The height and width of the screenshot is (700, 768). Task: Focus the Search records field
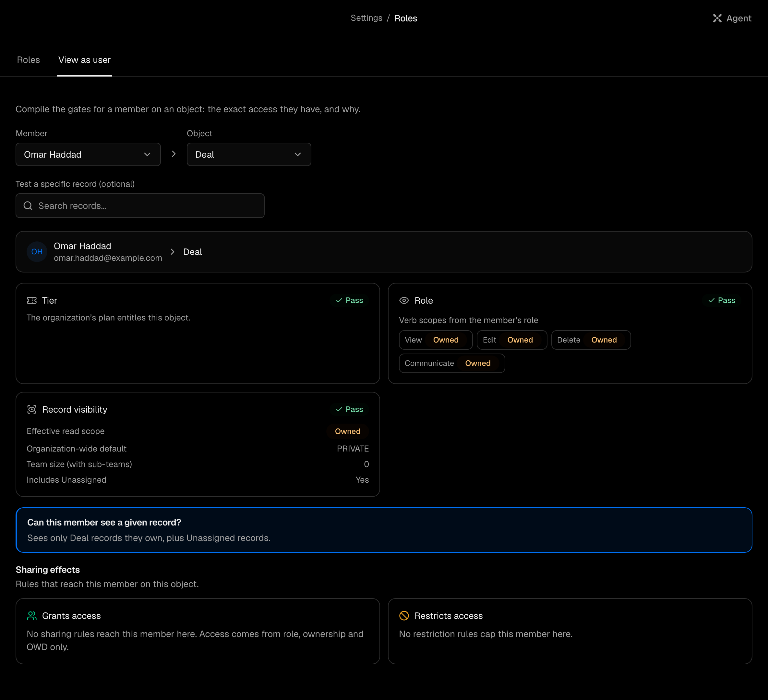coord(140,206)
